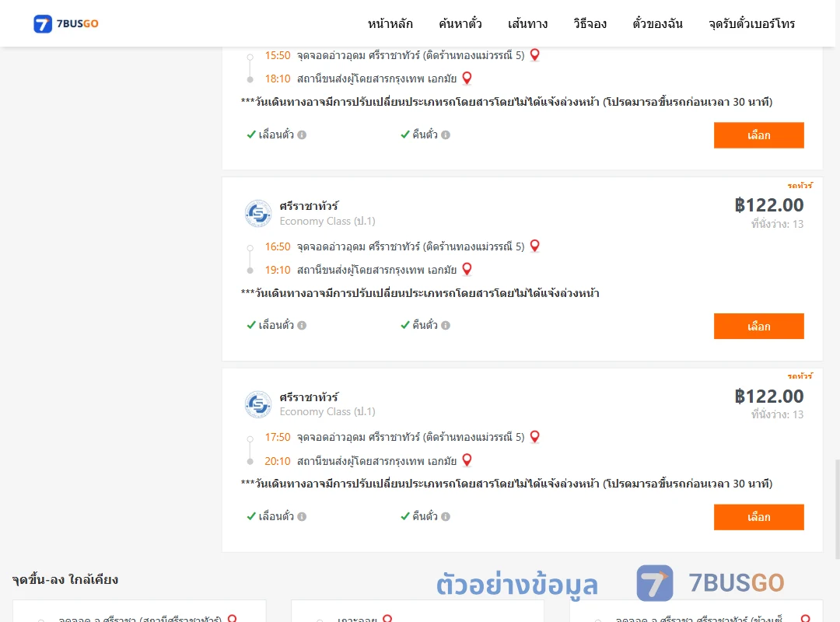Click รถทัวร์ tag on the 16:50 trip card

pyautogui.click(x=800, y=185)
